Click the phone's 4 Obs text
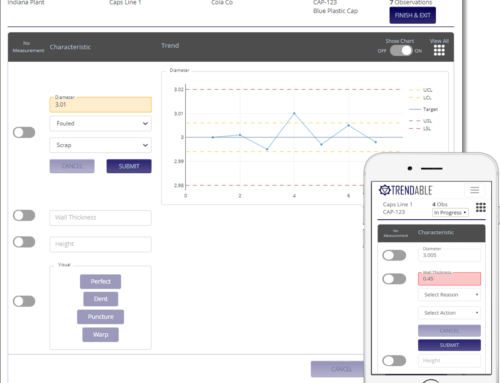Viewport: 500px width, 383px height. [x=440, y=204]
